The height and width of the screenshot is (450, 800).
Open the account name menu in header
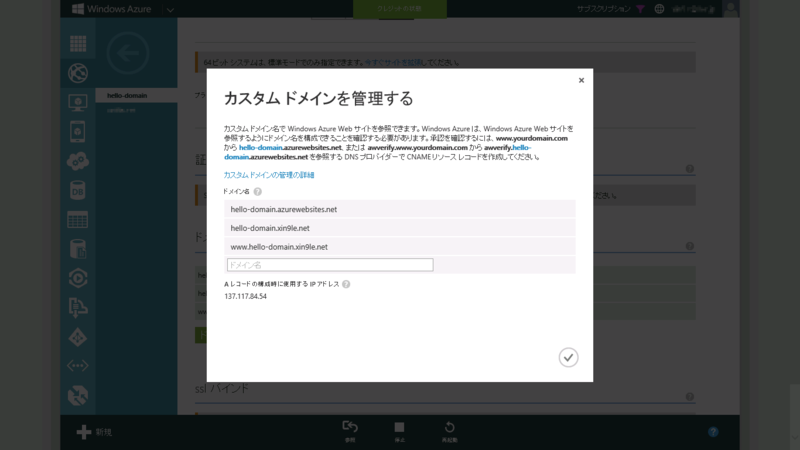click(x=693, y=9)
